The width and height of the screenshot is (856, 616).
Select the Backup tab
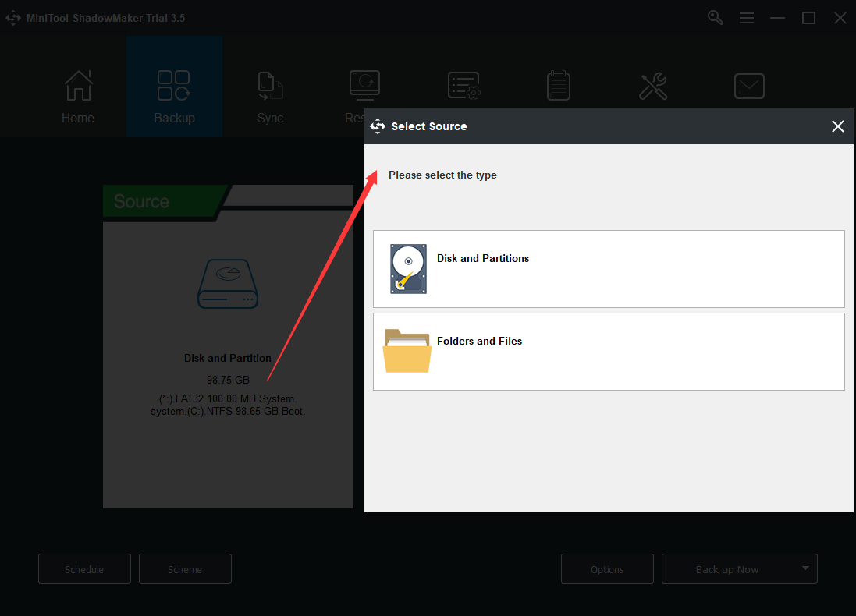[174, 86]
